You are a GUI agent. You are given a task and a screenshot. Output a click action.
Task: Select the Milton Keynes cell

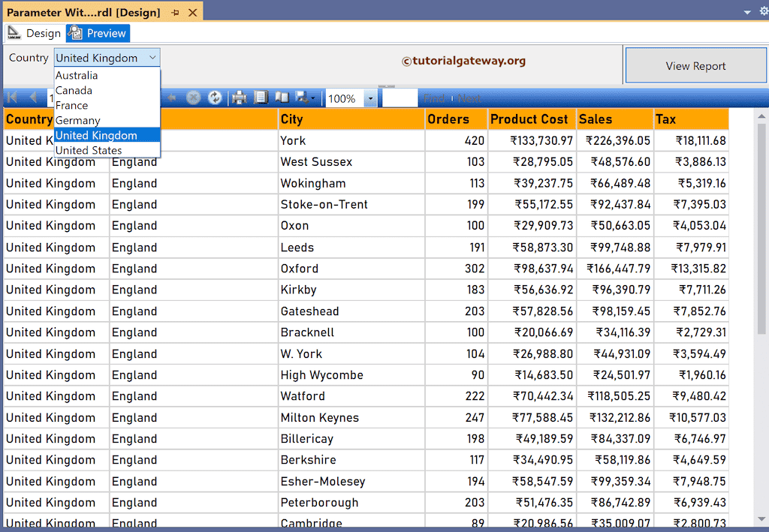pyautogui.click(x=351, y=417)
